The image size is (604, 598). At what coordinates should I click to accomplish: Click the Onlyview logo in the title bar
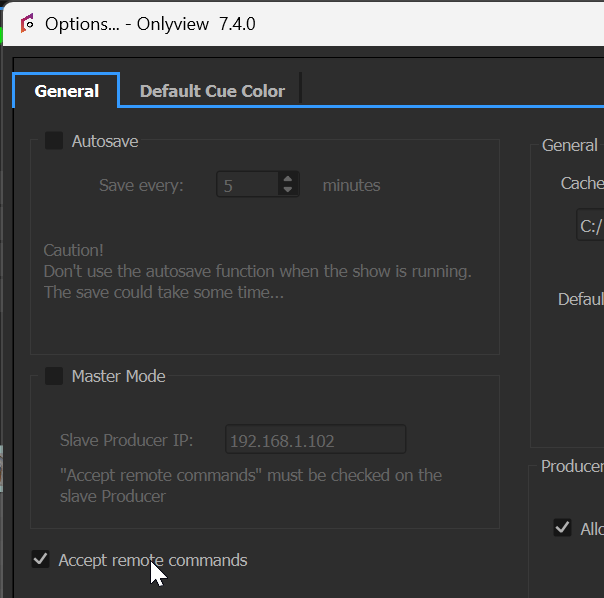click(27, 23)
